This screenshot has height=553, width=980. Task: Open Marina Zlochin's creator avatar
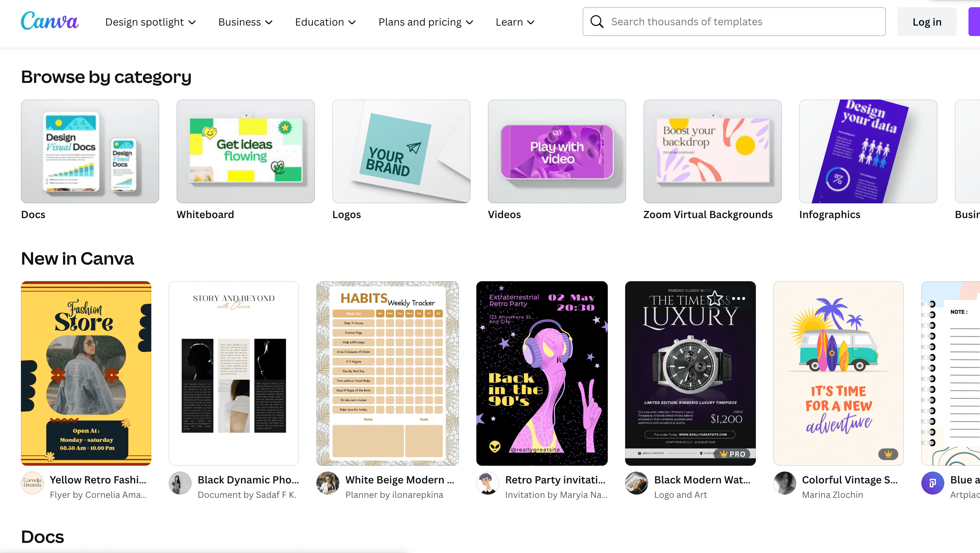click(785, 483)
